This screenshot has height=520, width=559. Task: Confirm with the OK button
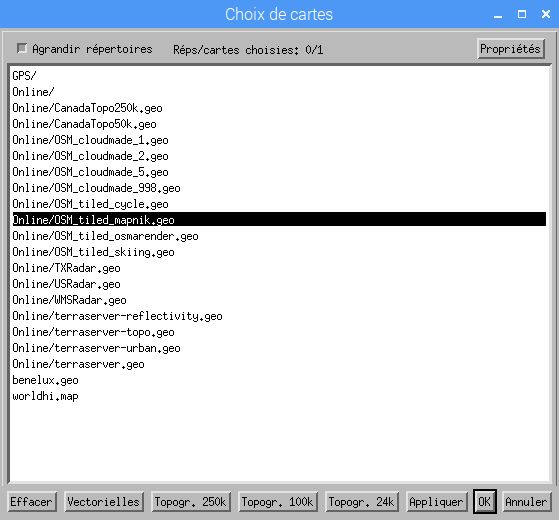(x=484, y=502)
